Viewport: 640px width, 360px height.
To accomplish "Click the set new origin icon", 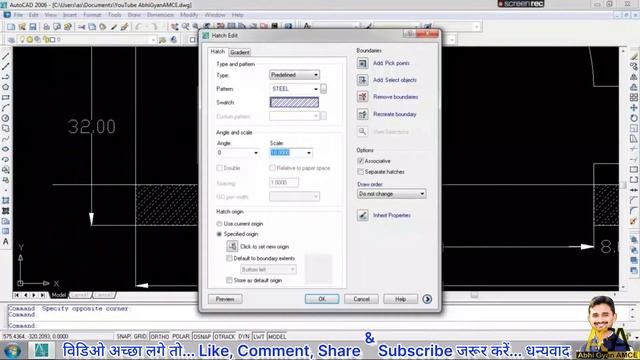I will (232, 246).
